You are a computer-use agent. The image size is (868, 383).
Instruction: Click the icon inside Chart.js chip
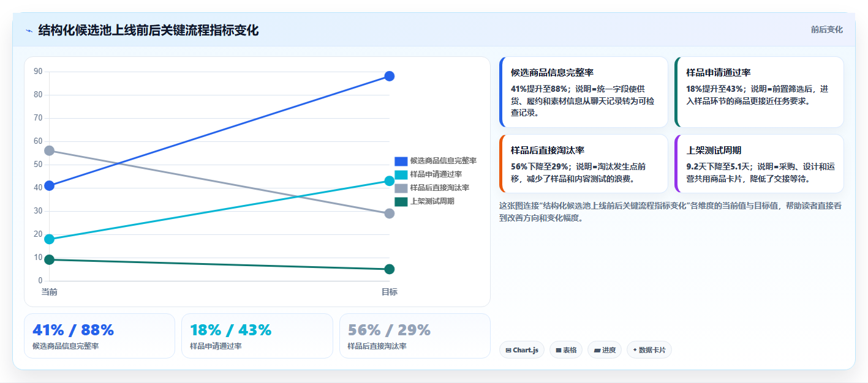pyautogui.click(x=508, y=351)
